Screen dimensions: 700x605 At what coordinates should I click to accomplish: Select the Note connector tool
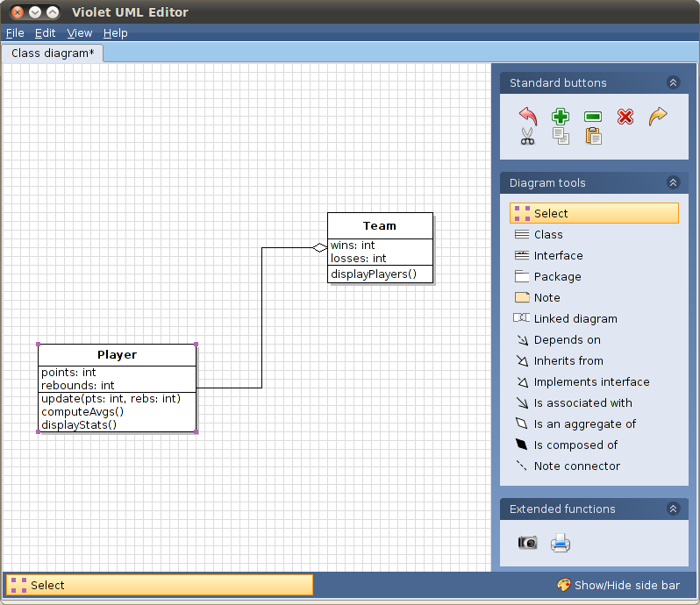[x=576, y=466]
